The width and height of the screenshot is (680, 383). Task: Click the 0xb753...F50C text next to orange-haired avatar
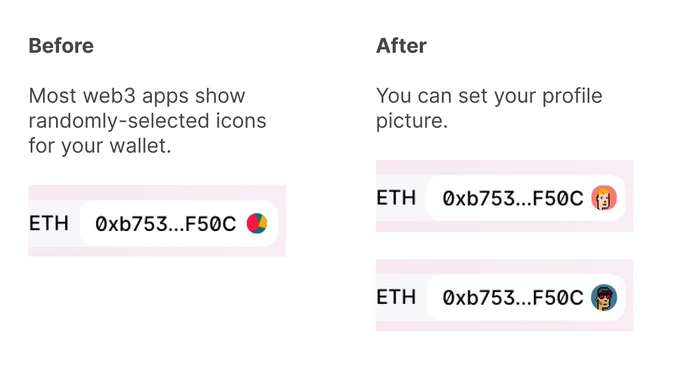513,199
